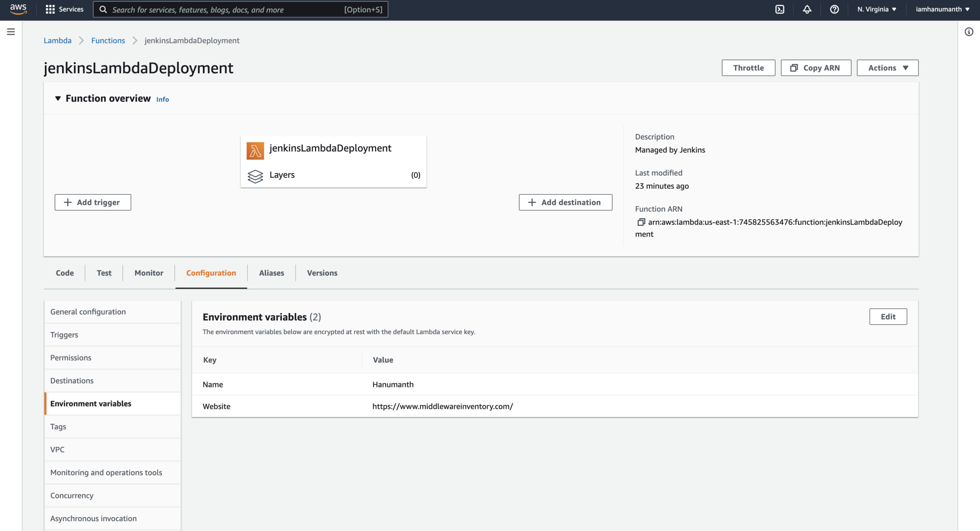Toggle the hamburger side navigation menu

11,32
